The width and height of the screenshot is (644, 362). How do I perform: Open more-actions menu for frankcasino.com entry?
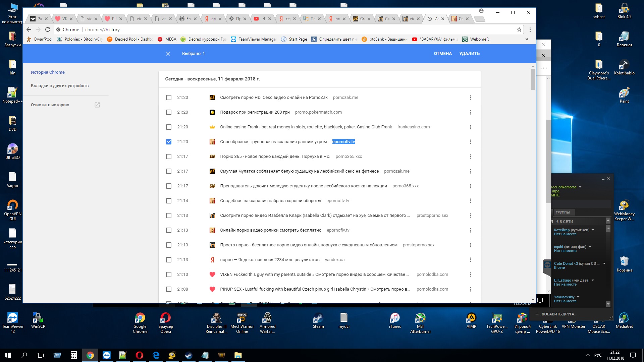pyautogui.click(x=470, y=127)
